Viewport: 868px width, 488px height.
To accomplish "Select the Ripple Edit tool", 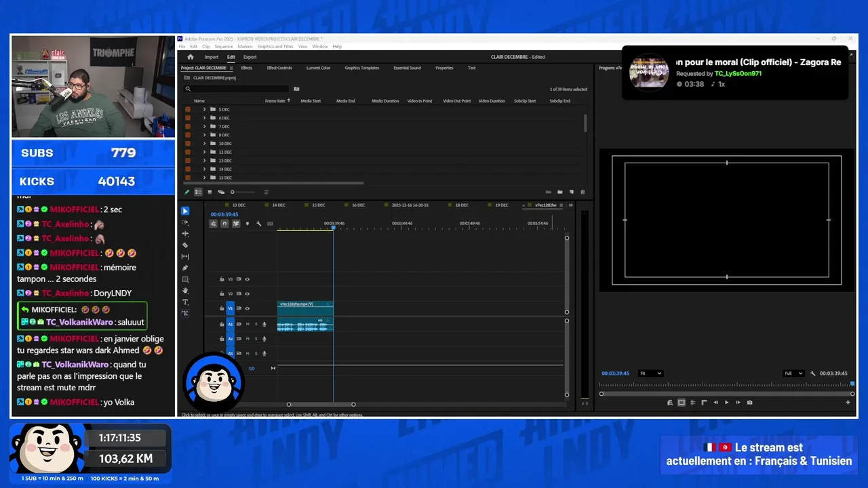I will 185,234.
